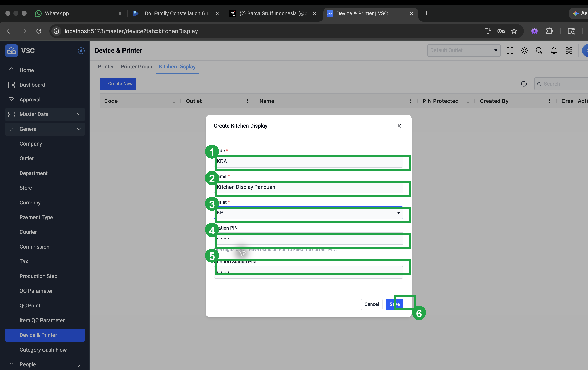This screenshot has width=588, height=370.
Task: Go back in browser history
Action: pyautogui.click(x=9, y=31)
